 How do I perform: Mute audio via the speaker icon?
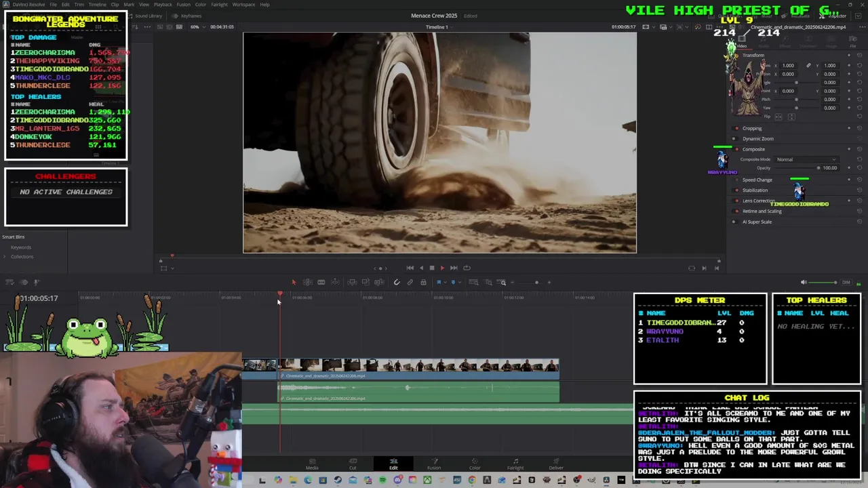804,282
